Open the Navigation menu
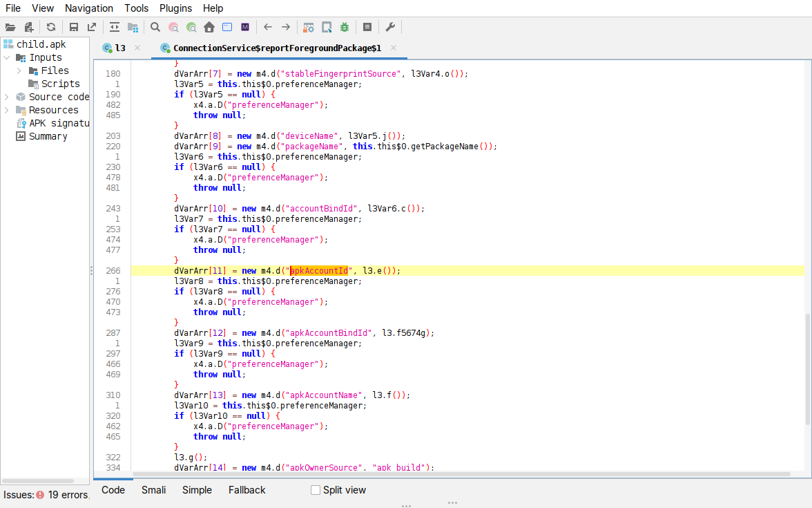 [x=88, y=8]
